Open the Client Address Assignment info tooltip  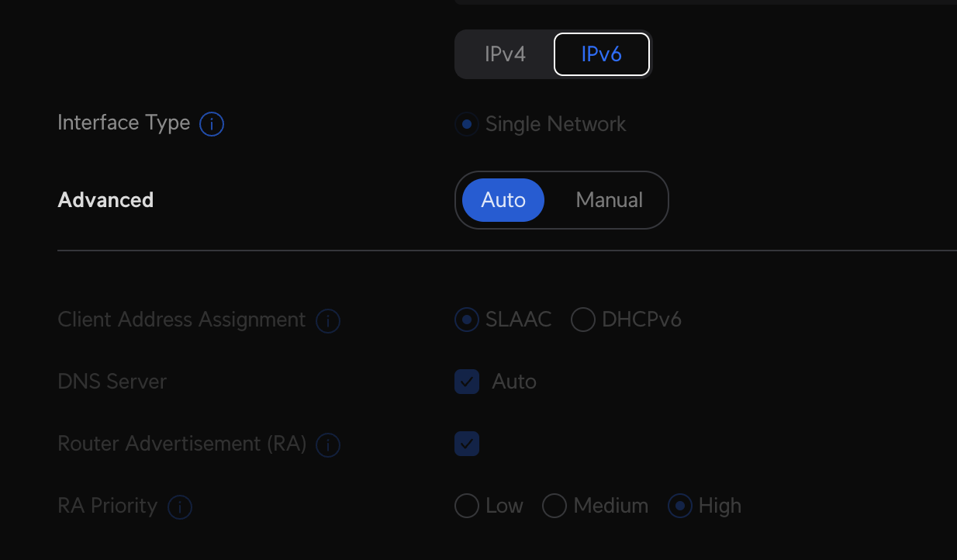tap(327, 320)
